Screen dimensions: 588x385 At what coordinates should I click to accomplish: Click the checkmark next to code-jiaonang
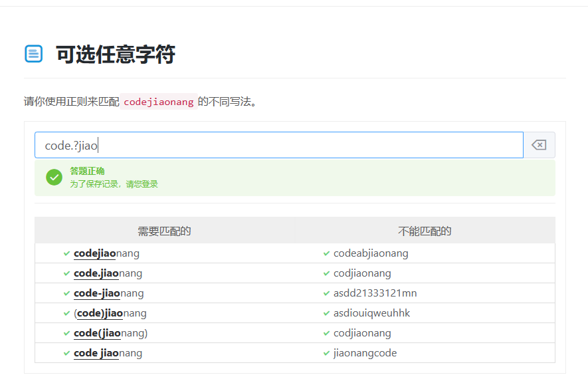click(x=66, y=293)
